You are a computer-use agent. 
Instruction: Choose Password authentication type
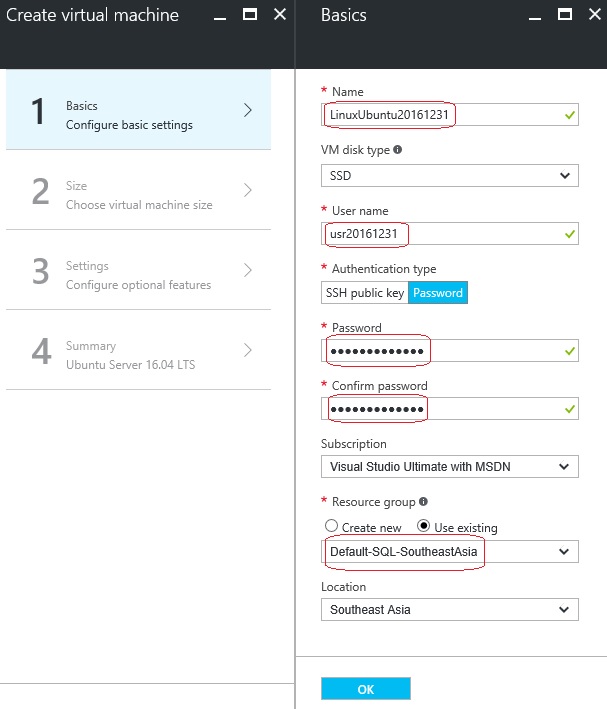click(438, 293)
